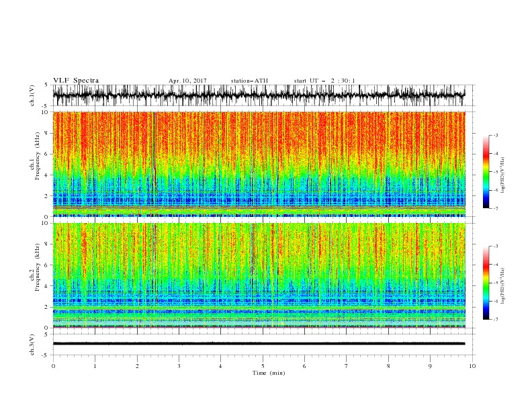Select the "Time (min)" axis title
532x411 pixels.
269,373
